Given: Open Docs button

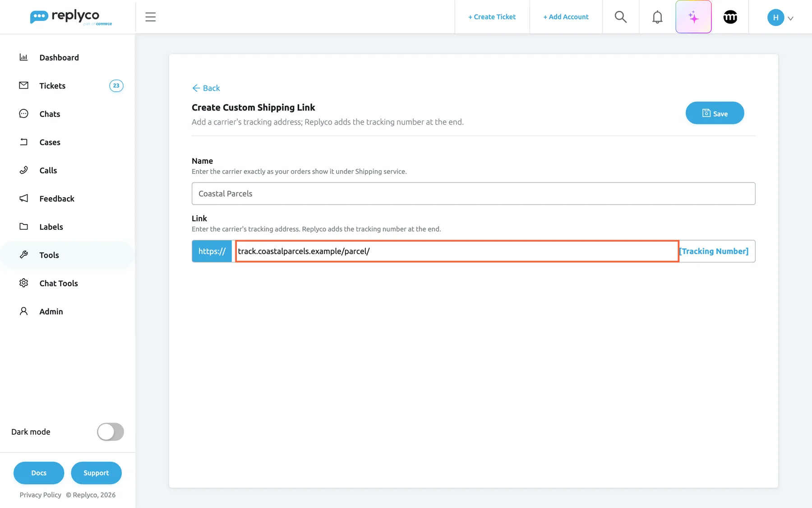Looking at the screenshot, I should (39, 473).
